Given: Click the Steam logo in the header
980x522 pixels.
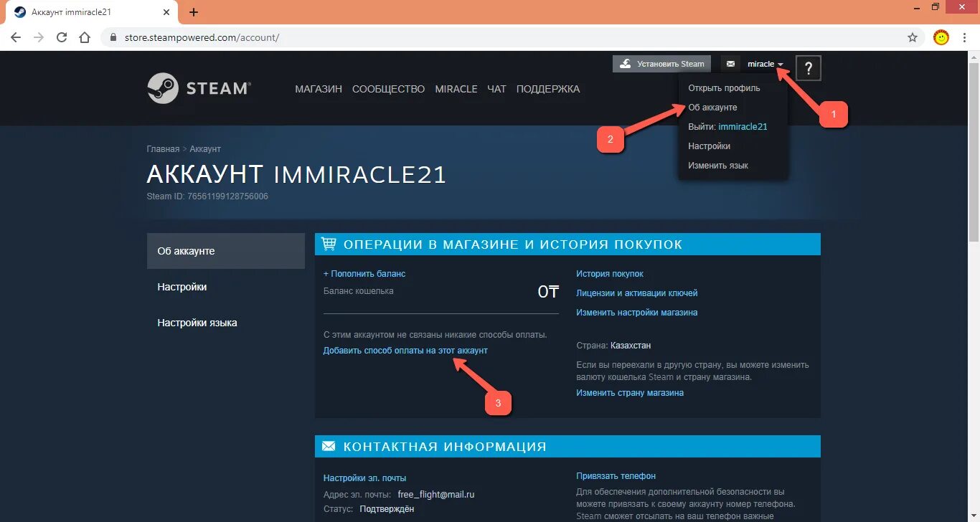Looking at the screenshot, I should tap(199, 88).
